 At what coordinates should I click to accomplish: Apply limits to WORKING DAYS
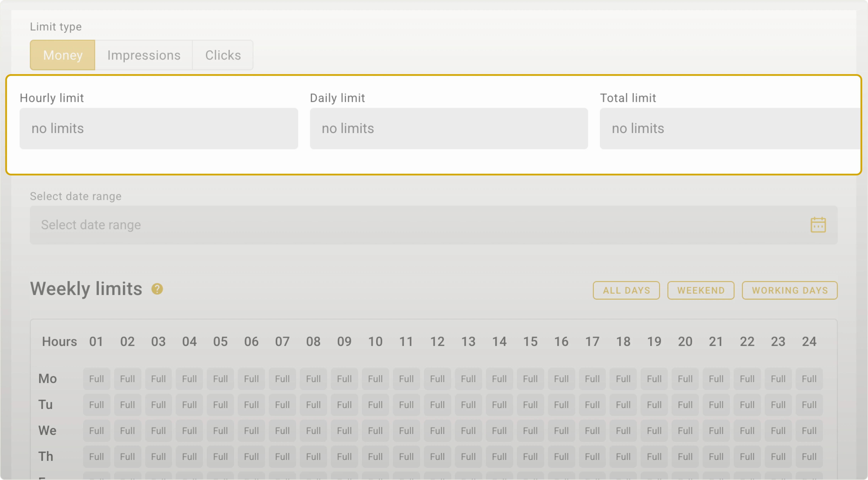789,290
